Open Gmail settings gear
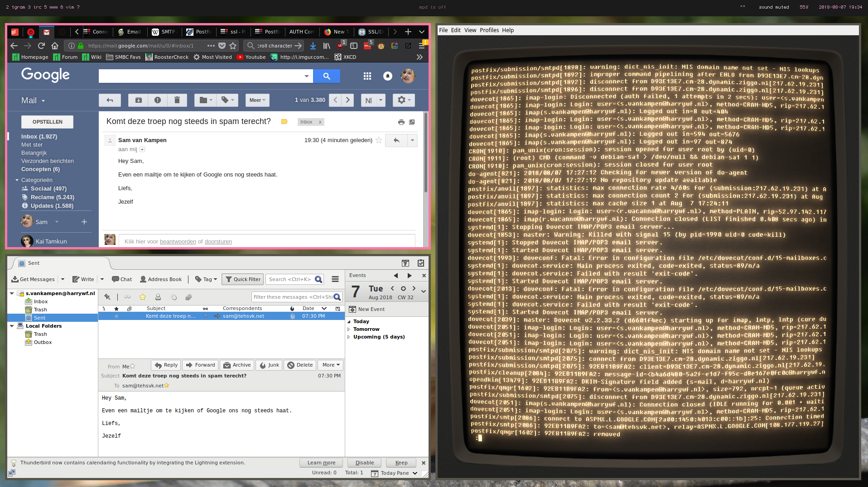868x487 pixels. coord(403,100)
